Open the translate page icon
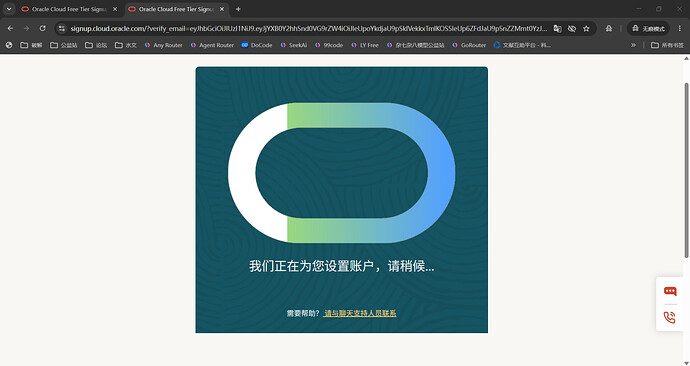This screenshot has height=366, width=690. pos(558,29)
